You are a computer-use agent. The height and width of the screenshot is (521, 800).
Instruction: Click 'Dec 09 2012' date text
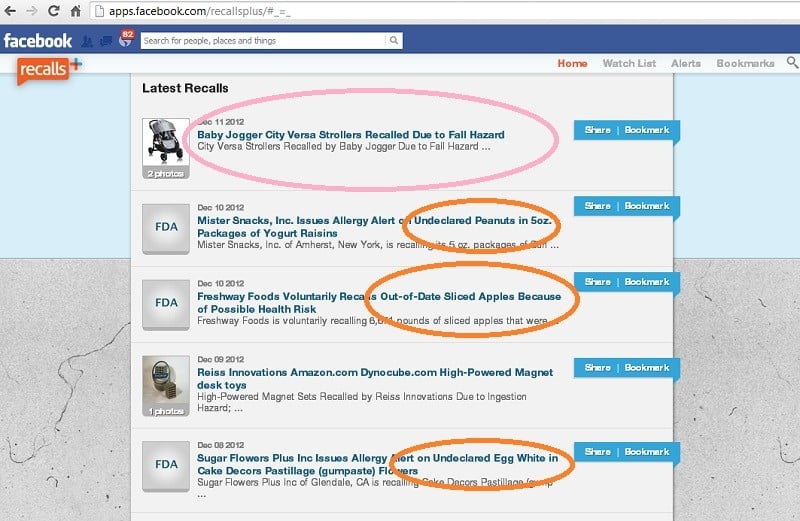click(220, 359)
